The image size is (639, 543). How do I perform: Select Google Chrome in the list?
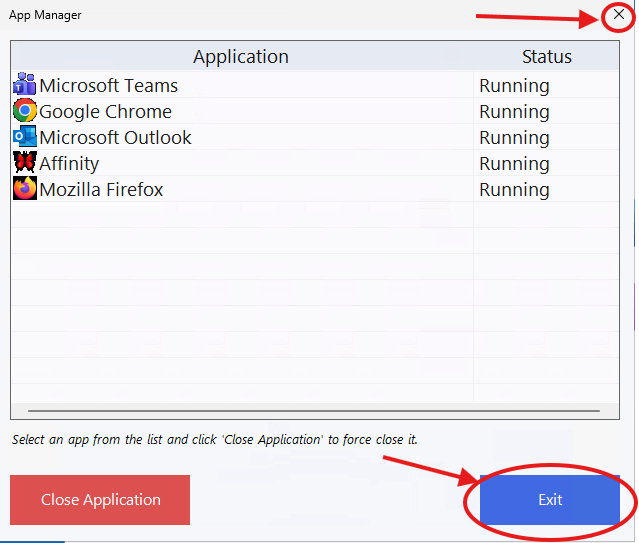click(105, 112)
